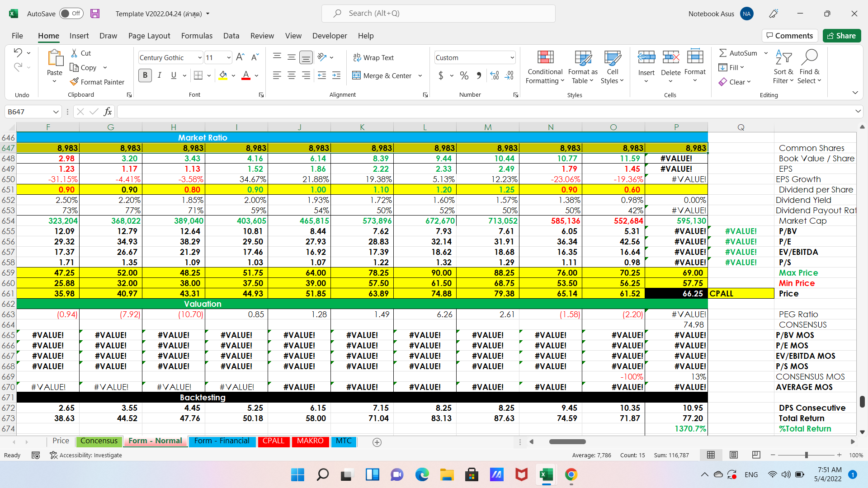Open the Formulas ribbon tab

click(197, 36)
